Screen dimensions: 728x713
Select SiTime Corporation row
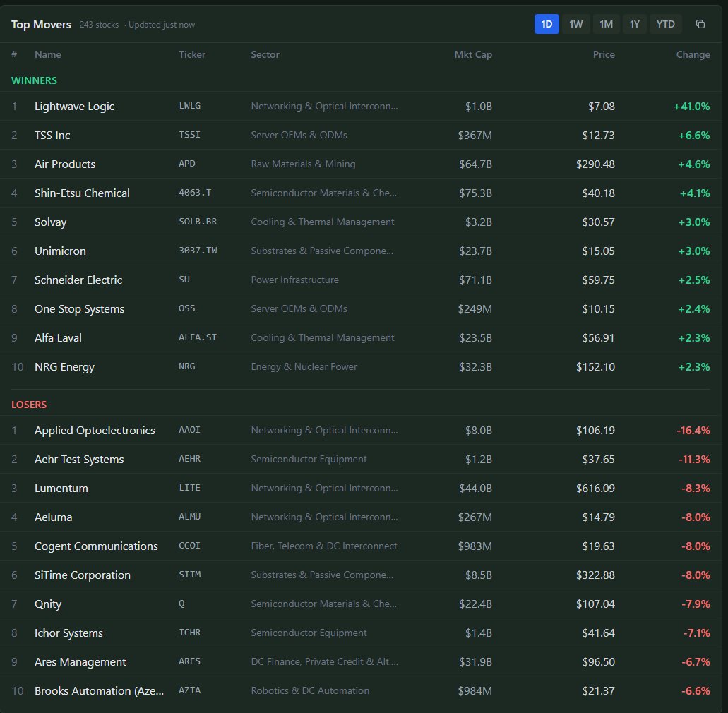click(361, 575)
